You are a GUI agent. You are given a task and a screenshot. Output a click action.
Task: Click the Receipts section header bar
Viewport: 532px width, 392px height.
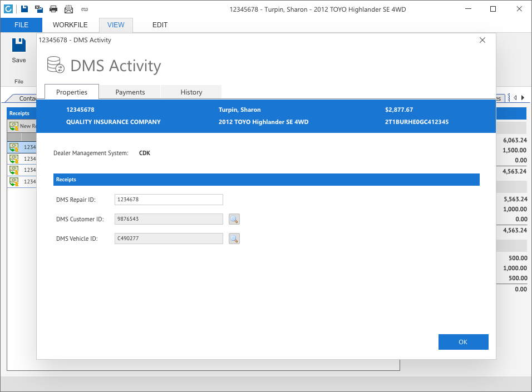coord(267,180)
